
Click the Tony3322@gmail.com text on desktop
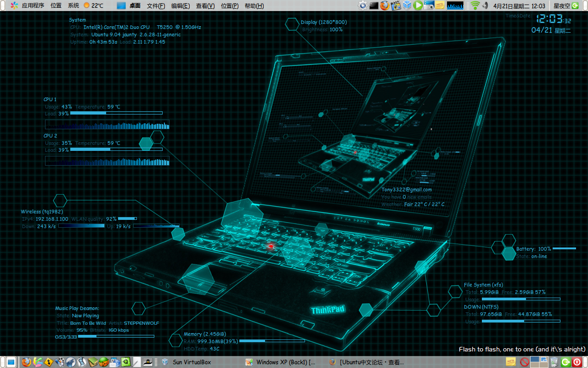click(407, 190)
